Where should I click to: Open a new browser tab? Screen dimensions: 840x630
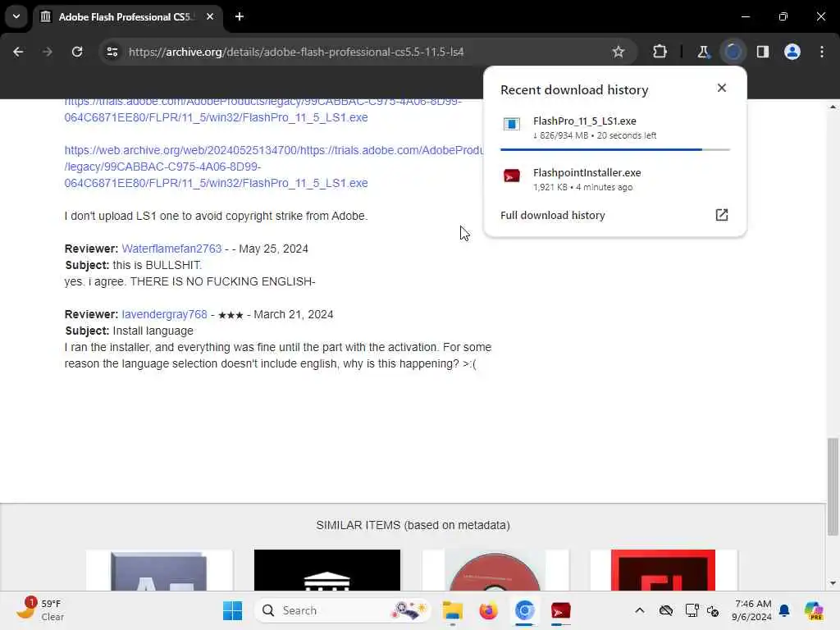click(x=240, y=16)
